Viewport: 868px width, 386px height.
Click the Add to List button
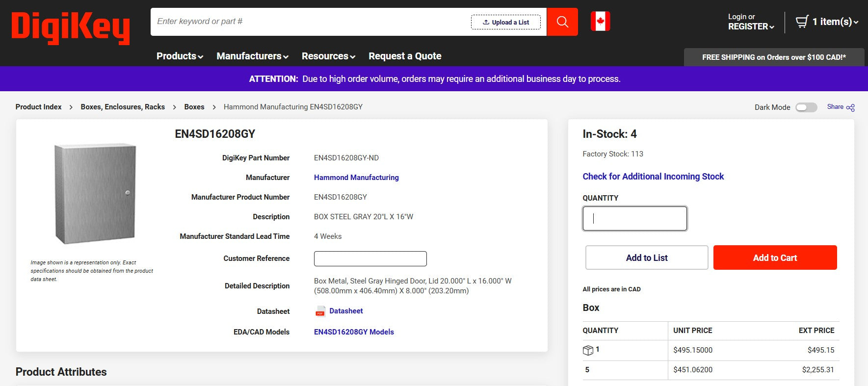647,257
